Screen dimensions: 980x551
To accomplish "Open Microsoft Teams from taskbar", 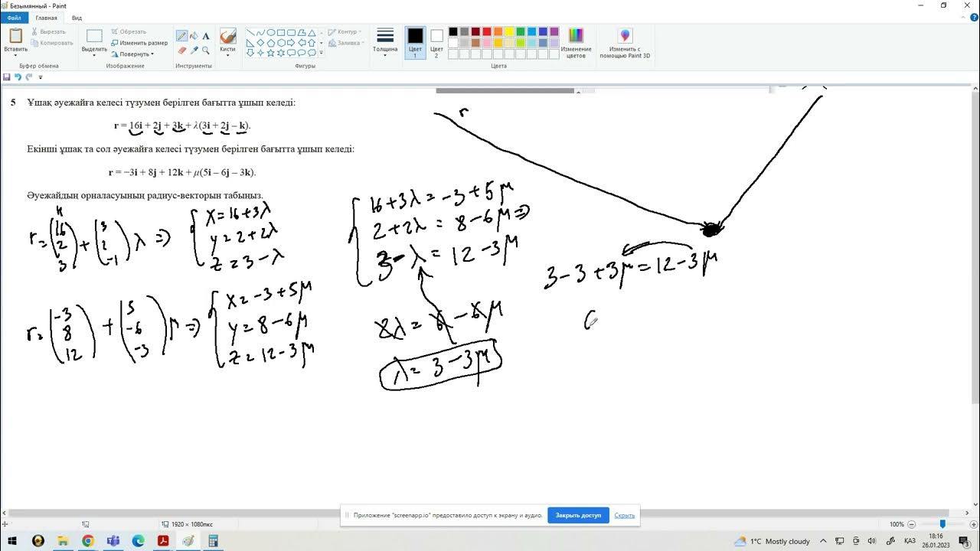I will pyautogui.click(x=113, y=541).
